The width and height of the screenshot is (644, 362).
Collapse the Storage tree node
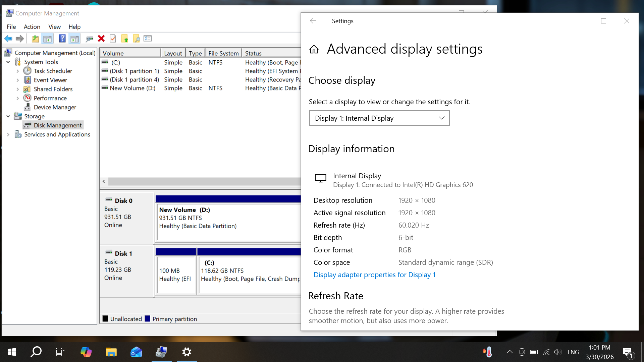click(8, 116)
